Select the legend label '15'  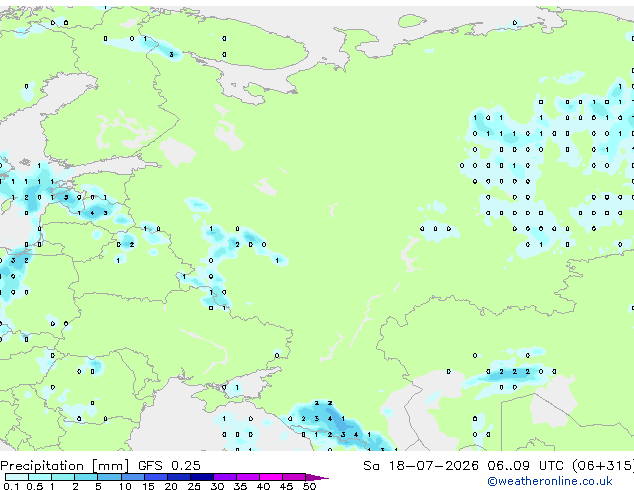tap(148, 486)
